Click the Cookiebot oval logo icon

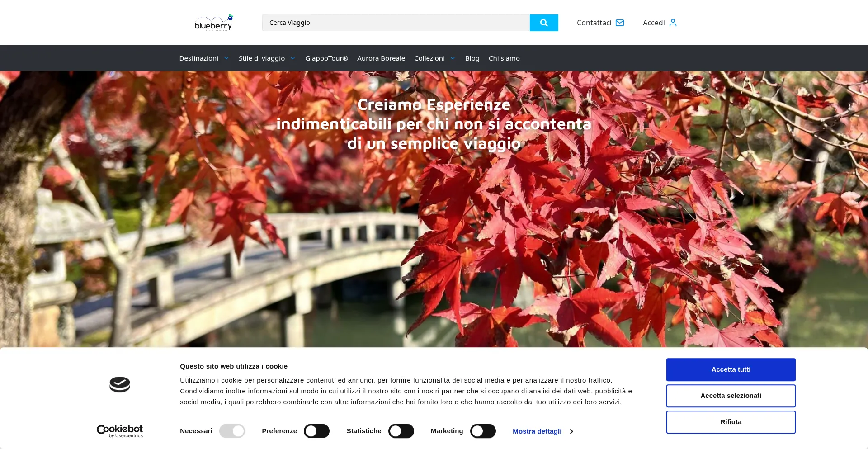tap(120, 384)
